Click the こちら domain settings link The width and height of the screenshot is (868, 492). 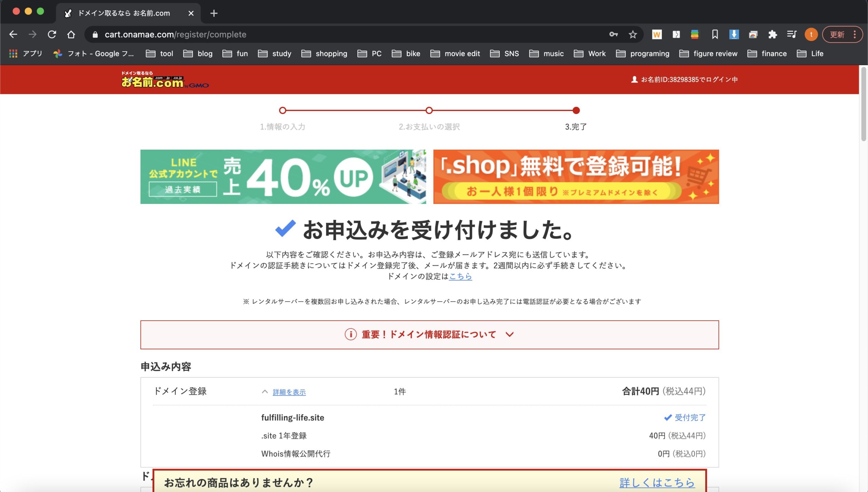point(460,277)
